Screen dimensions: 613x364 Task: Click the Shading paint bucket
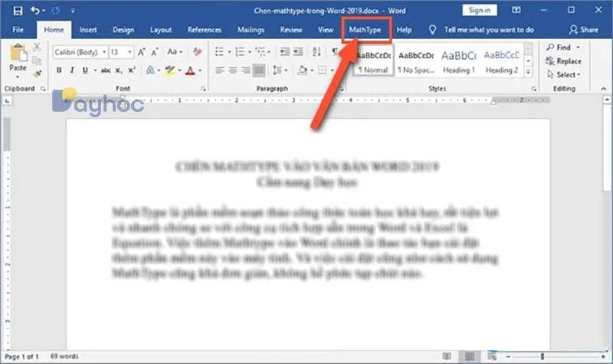[302, 71]
